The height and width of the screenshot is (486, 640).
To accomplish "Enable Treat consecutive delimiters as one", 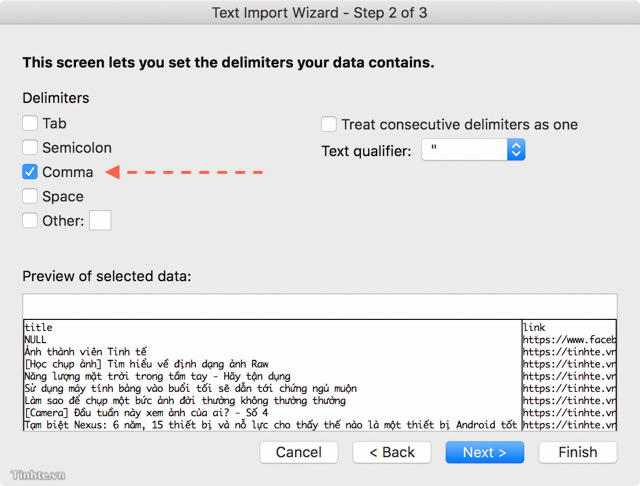I will coord(329,124).
